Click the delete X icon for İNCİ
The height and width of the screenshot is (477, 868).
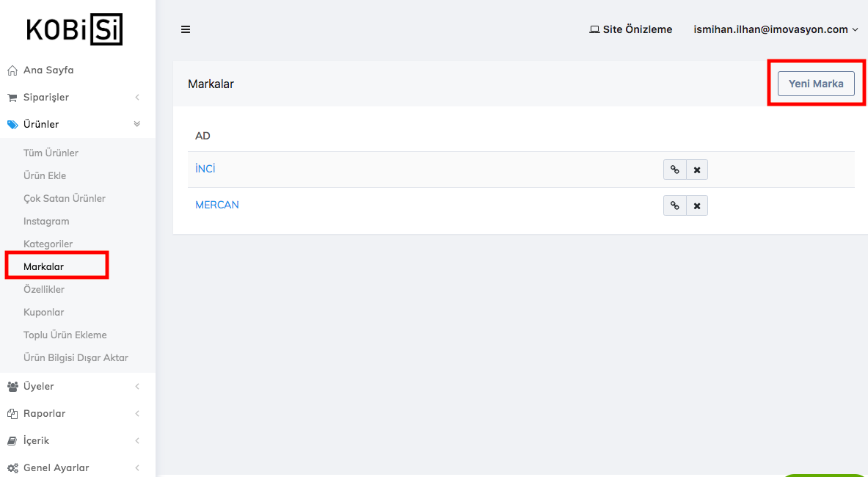[697, 170]
